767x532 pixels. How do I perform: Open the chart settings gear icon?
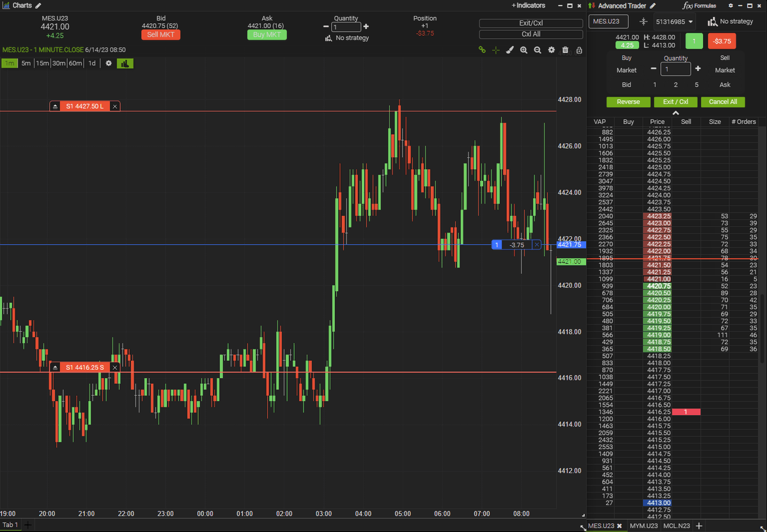pos(551,50)
